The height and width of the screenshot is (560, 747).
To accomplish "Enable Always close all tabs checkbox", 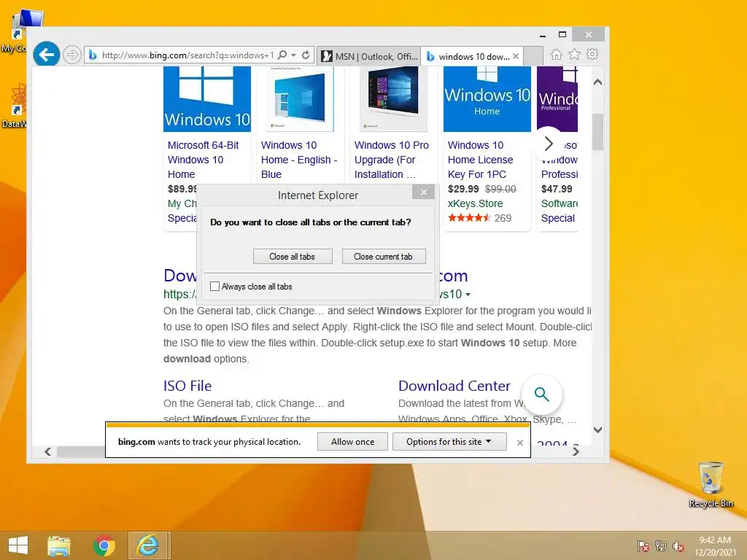I will coord(215,286).
